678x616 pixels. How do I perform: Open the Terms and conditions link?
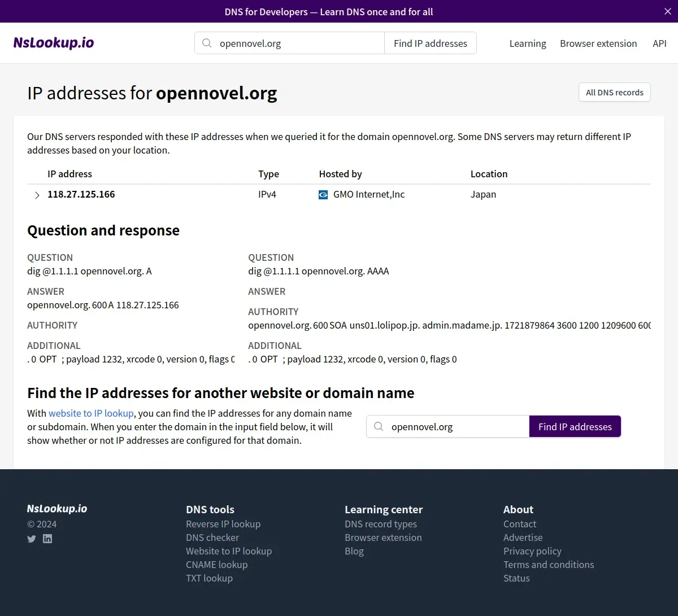click(549, 565)
